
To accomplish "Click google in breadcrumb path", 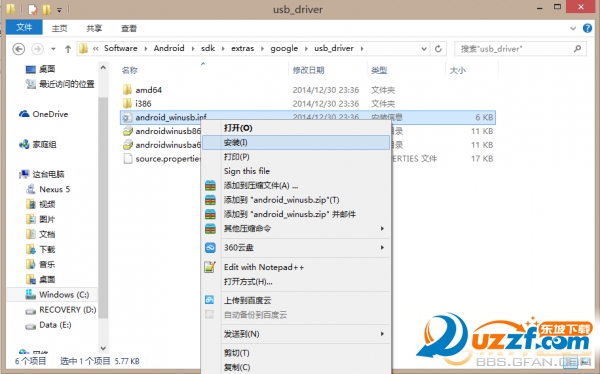I will click(x=284, y=48).
